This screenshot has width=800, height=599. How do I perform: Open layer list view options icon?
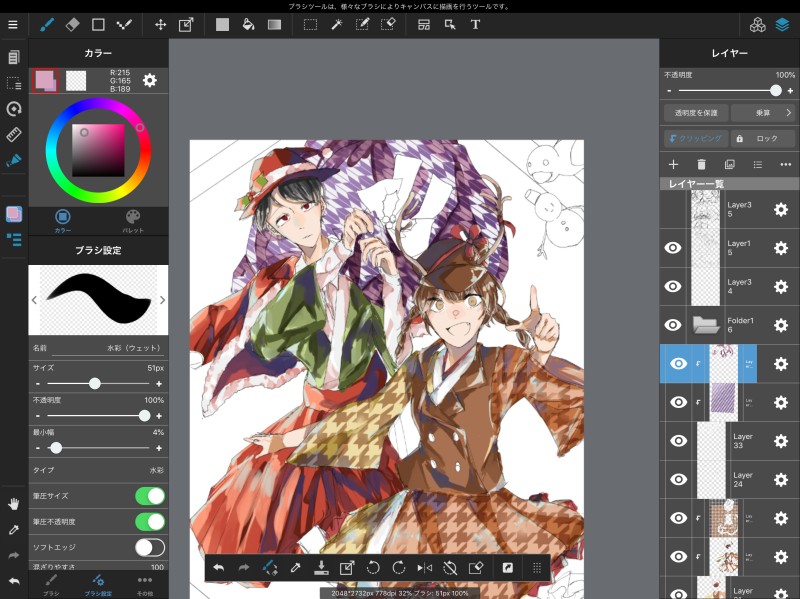758,164
